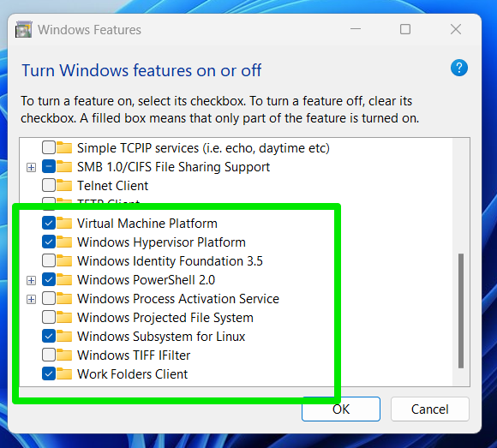Click the Windows Features title bar icon
Image resolution: width=497 pixels, height=448 pixels.
pos(23,29)
